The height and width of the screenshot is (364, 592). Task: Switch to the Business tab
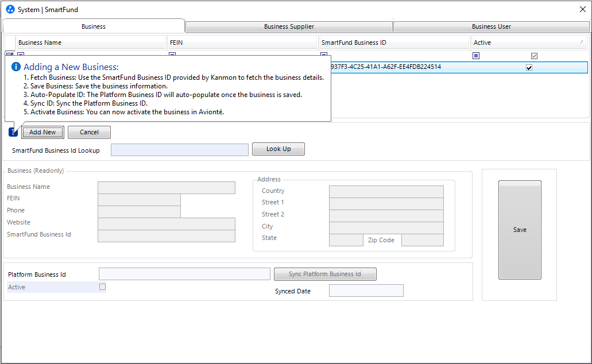tap(94, 26)
